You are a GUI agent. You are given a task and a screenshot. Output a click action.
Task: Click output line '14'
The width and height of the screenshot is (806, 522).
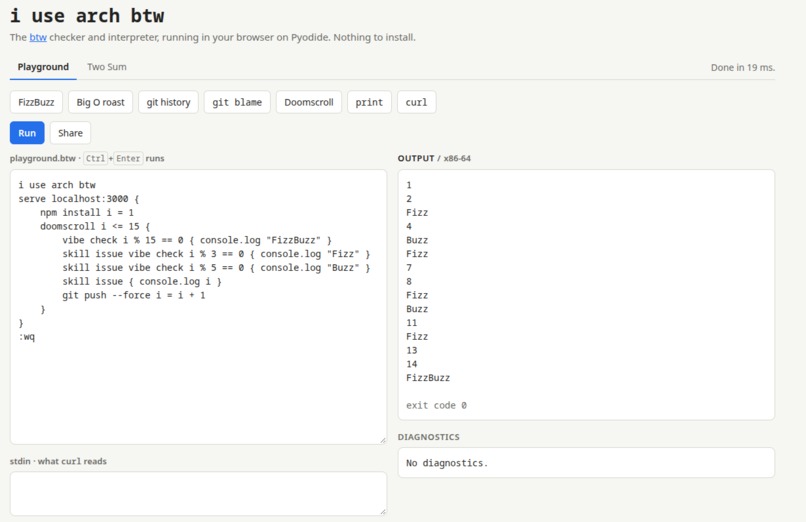pos(412,364)
